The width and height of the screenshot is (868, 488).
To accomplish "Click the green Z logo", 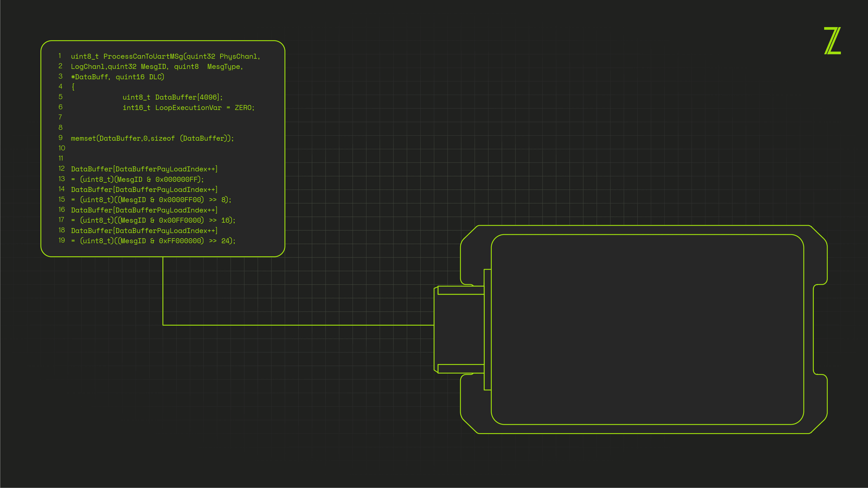I will [832, 41].
